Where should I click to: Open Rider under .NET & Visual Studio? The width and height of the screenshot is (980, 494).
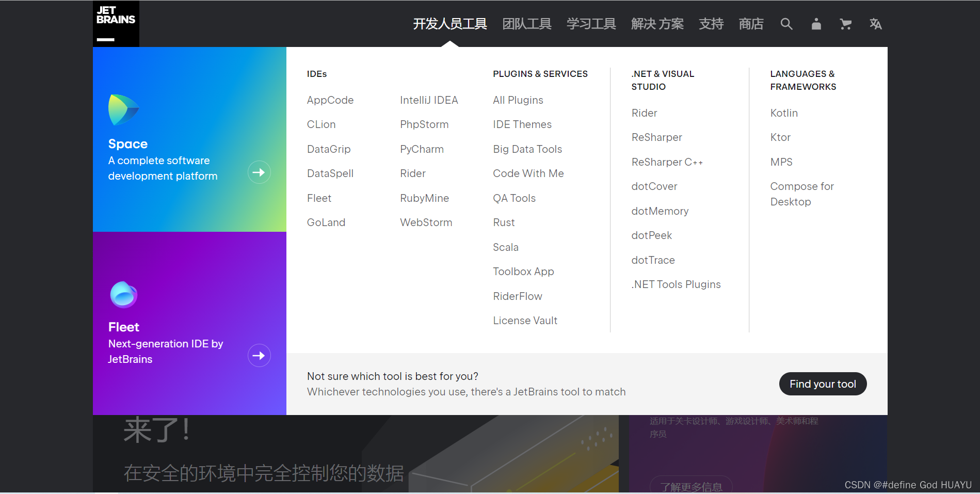point(644,113)
